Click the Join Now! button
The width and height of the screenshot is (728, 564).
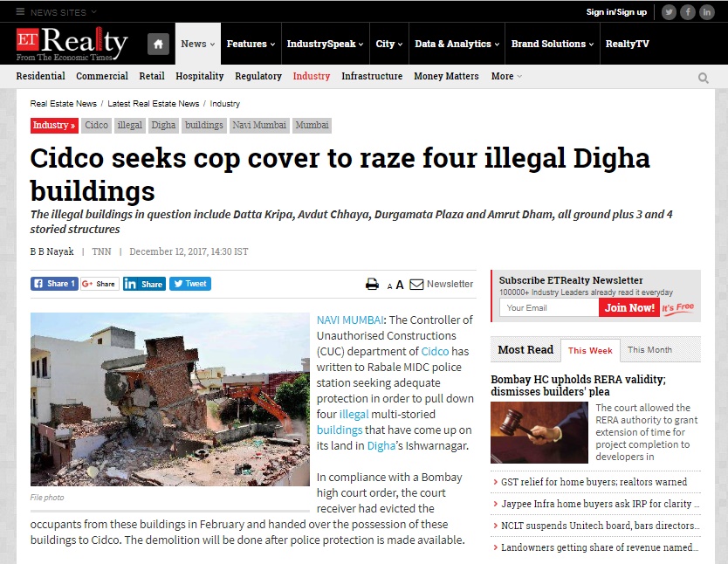point(629,308)
